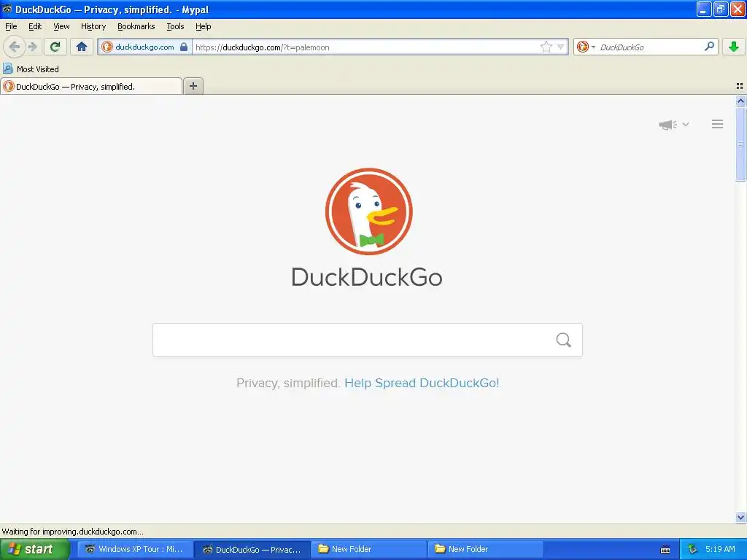The height and width of the screenshot is (560, 747).
Task: Switch to Windows XP Tour taskbar window
Action: [x=136, y=549]
